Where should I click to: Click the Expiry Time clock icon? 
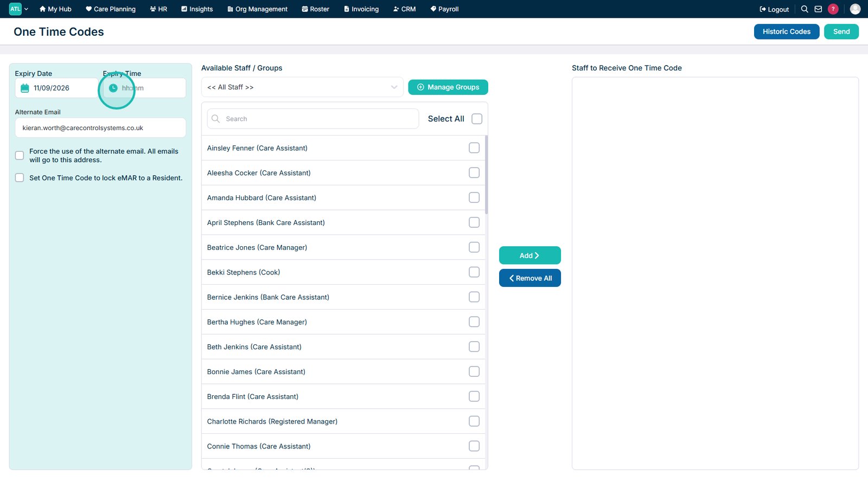click(113, 88)
